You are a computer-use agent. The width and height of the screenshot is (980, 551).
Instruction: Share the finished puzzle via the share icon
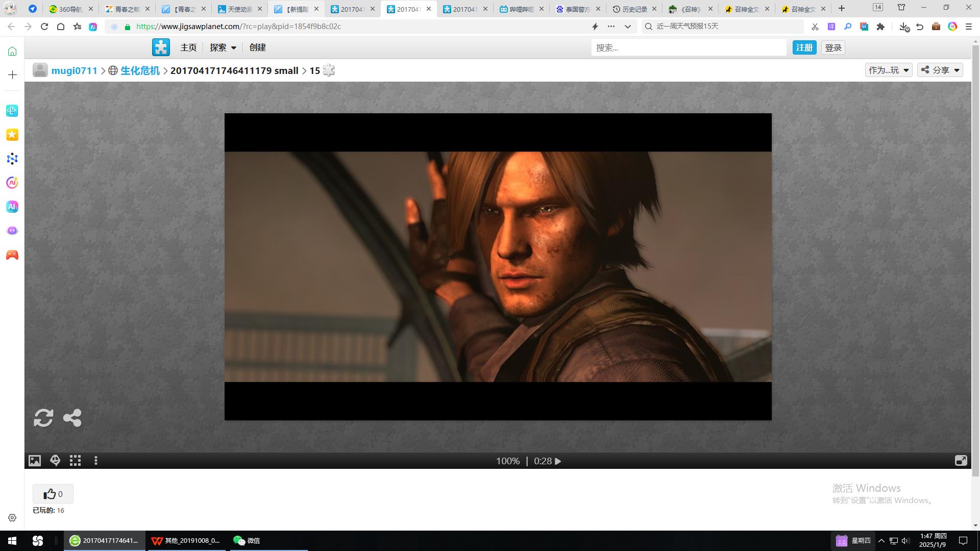click(72, 418)
